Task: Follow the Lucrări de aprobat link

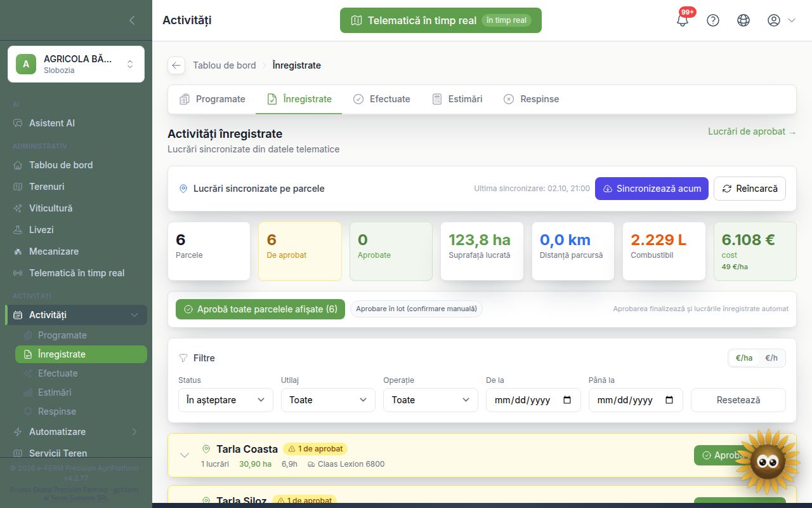Action: [x=752, y=131]
